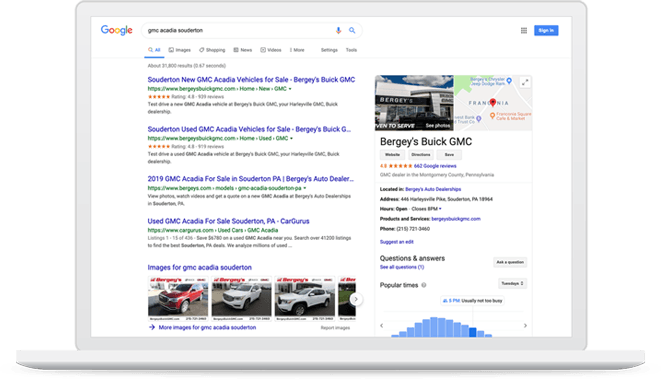Expand the arrow beside bergeys.com result URL

click(x=304, y=188)
